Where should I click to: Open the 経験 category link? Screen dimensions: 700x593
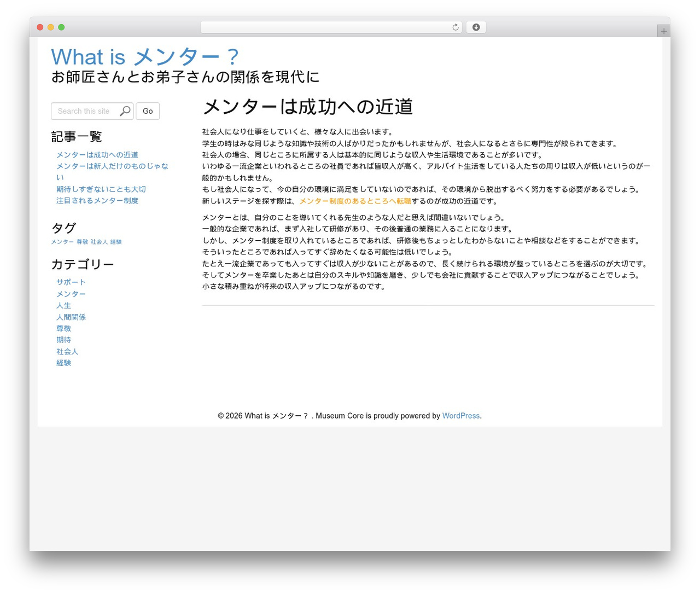click(63, 363)
